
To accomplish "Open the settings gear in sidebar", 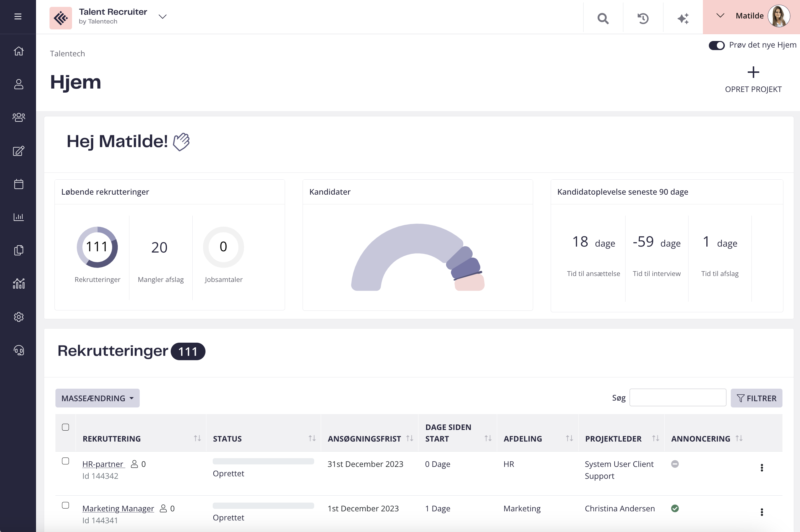I will coord(18,317).
